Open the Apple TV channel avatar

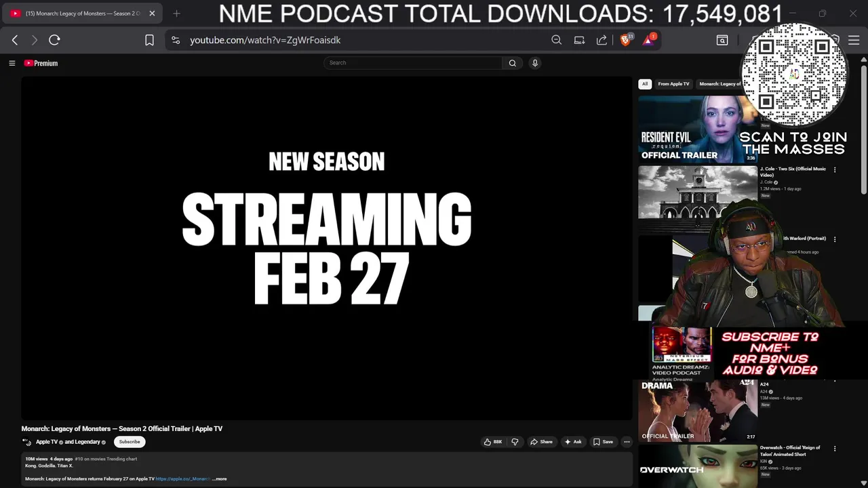pyautogui.click(x=27, y=442)
